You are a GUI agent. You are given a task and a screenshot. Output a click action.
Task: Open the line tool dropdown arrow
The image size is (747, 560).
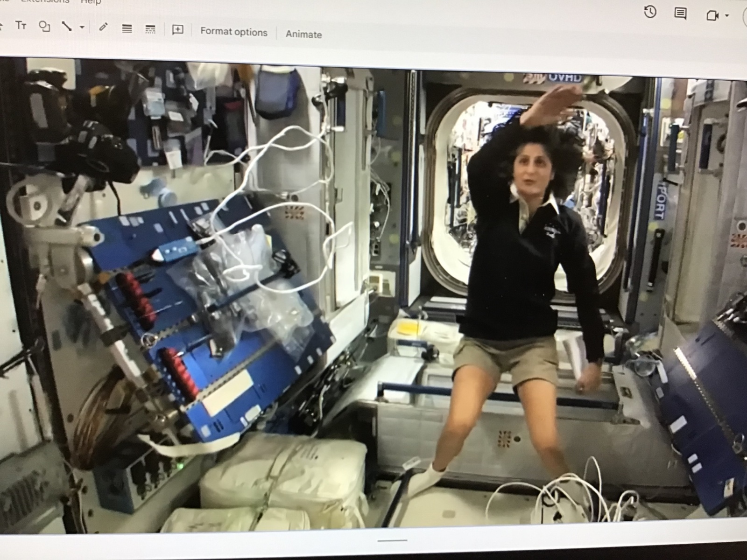(x=82, y=28)
